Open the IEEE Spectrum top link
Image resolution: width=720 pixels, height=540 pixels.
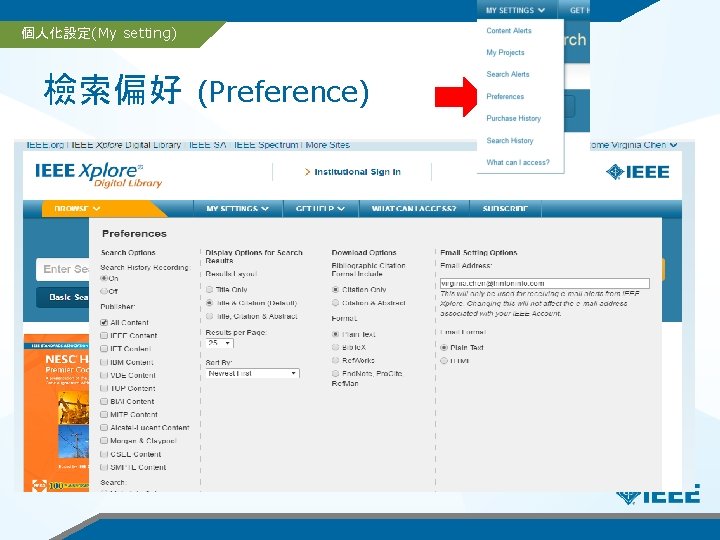[x=265, y=145]
